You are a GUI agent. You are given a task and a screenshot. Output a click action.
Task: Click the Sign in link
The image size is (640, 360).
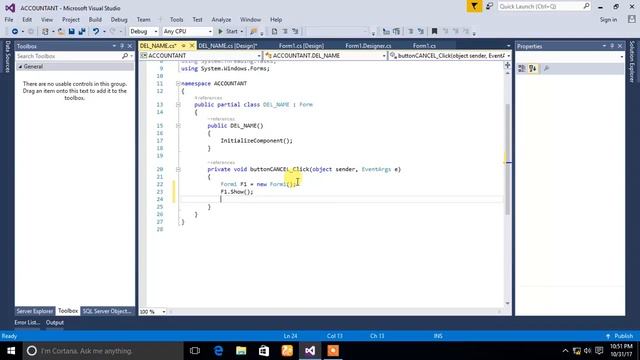coord(608,20)
